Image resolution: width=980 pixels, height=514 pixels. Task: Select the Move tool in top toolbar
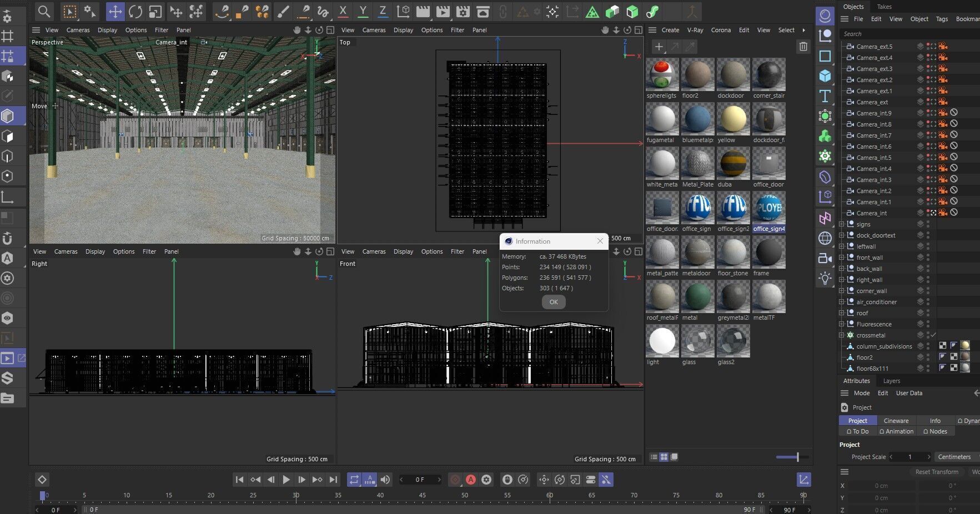point(115,11)
